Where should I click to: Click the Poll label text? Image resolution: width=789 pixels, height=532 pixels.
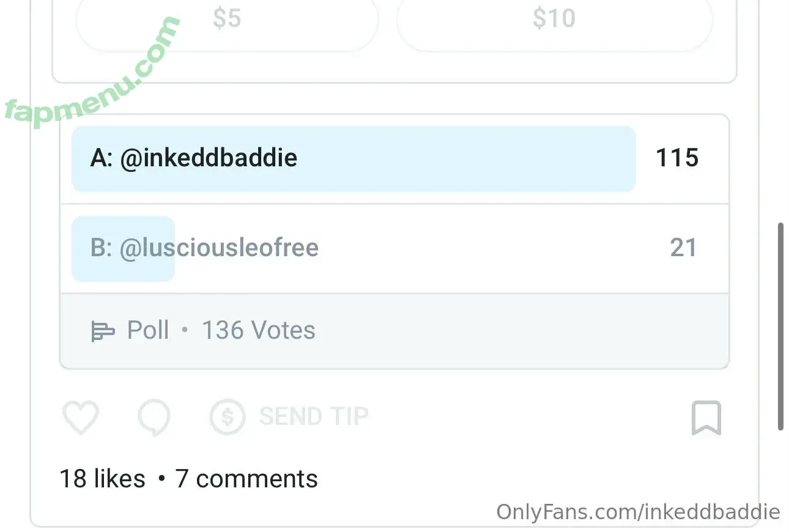pyautogui.click(x=148, y=331)
